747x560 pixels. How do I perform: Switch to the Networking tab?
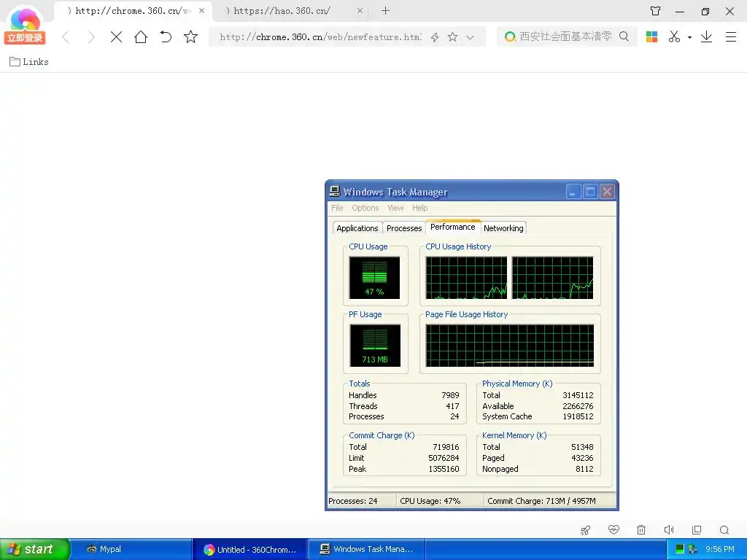tap(503, 228)
